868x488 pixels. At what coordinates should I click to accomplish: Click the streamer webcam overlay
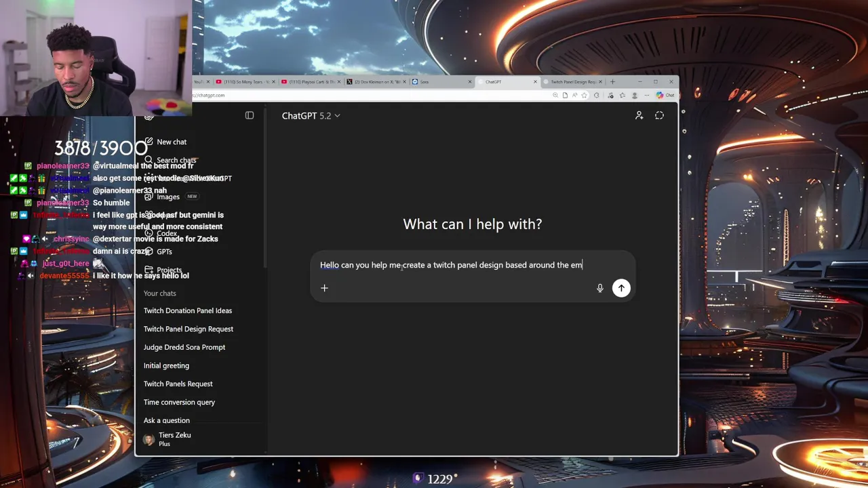tap(95, 58)
